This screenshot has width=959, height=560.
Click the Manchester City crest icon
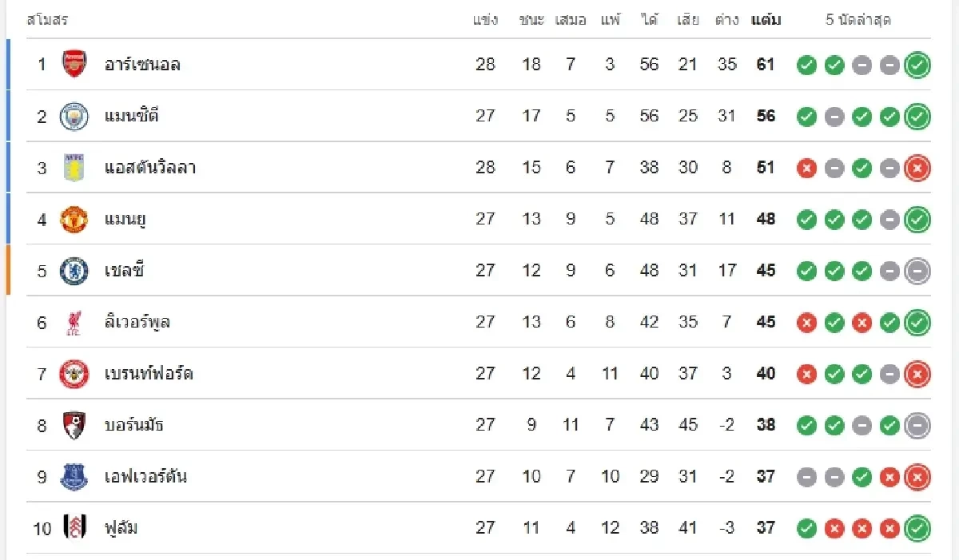pos(74,116)
